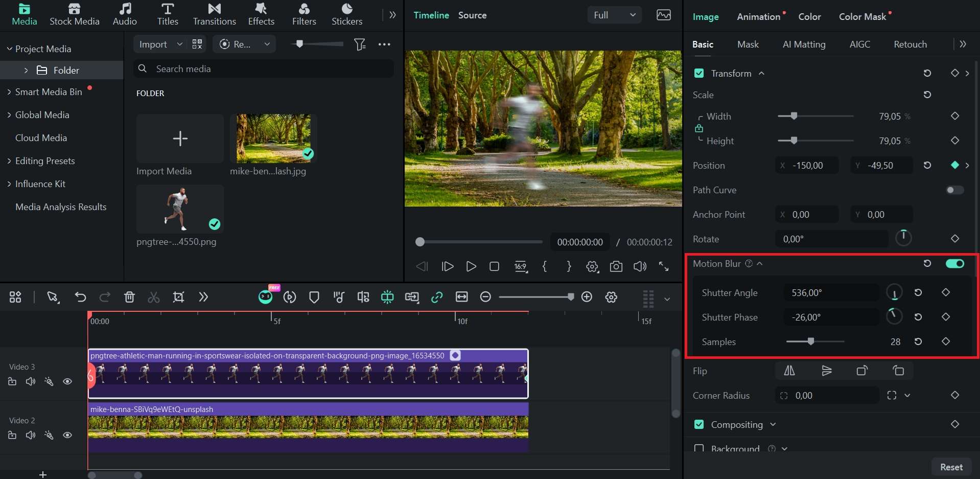Screen dimensions: 980x479
Task: Click the flip horizontal icon
Action: click(789, 371)
